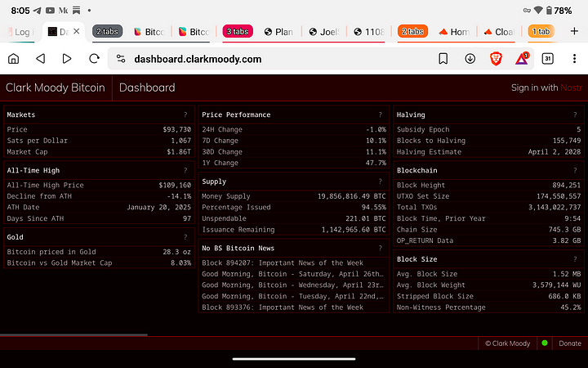Tap the browser home icon
This screenshot has width=588, height=368.
[14, 59]
